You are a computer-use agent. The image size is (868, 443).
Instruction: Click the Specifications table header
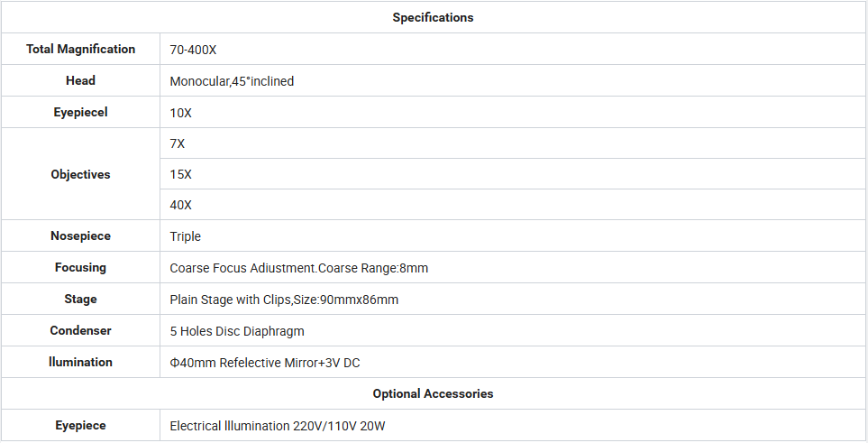[433, 17]
